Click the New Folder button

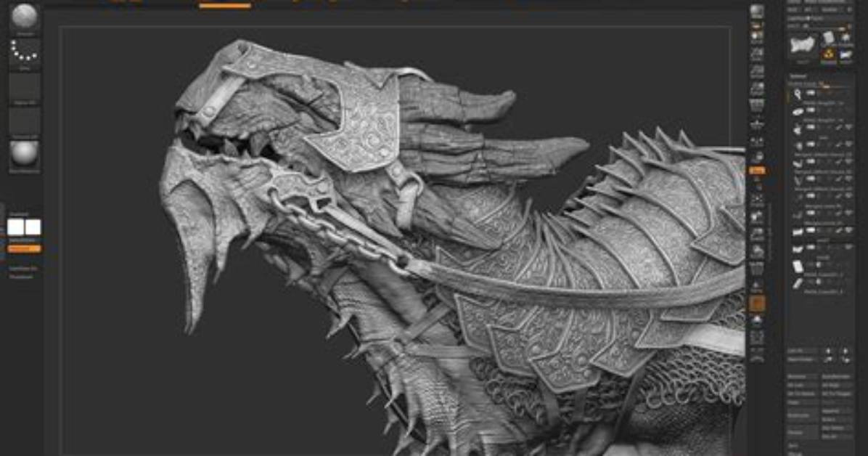point(803,359)
